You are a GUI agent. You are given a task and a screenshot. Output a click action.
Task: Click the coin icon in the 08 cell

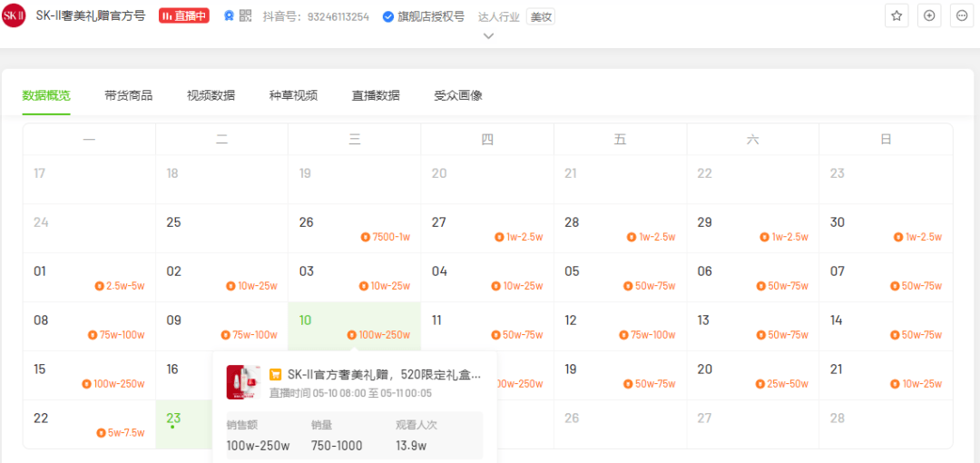click(93, 335)
